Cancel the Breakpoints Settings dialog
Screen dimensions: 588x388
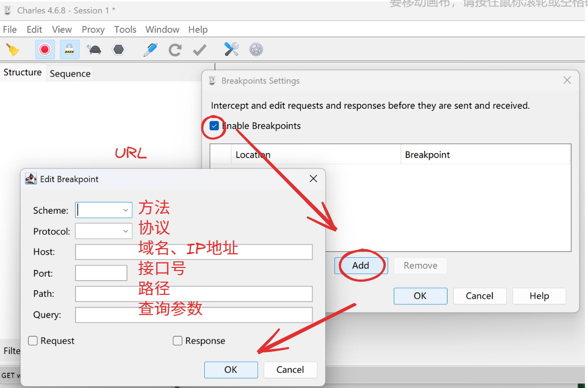pos(480,296)
